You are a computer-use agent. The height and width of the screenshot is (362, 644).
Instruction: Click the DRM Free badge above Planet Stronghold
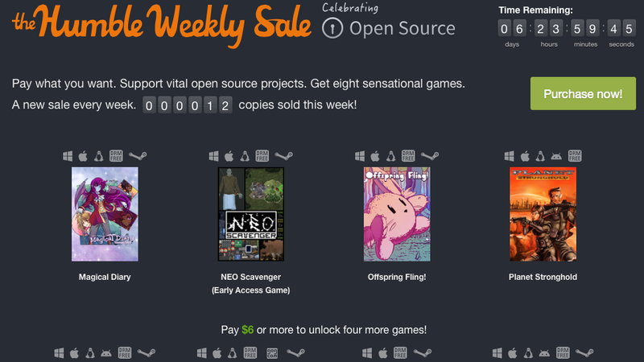pyautogui.click(x=575, y=156)
